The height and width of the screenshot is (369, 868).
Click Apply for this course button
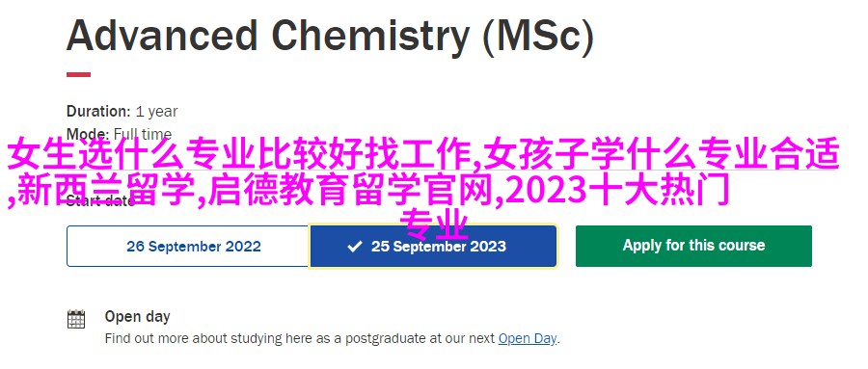click(x=693, y=246)
